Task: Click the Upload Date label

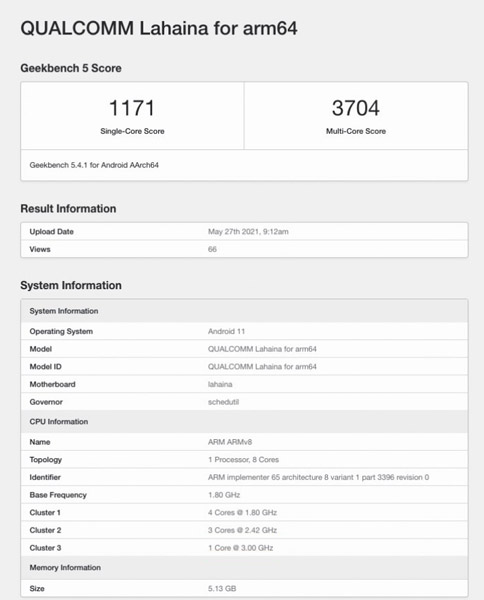Action: point(52,232)
